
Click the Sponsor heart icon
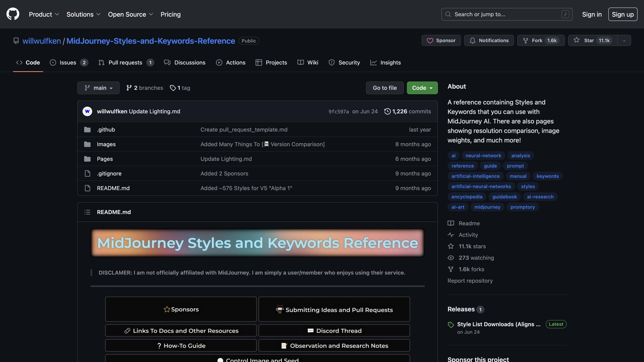(431, 40)
